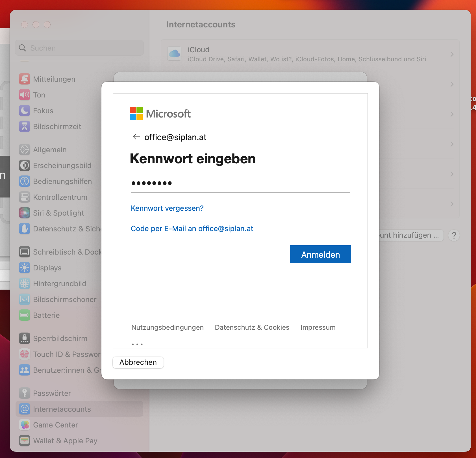Open Bedienungshilfen accessibility icon in sidebar
The image size is (476, 458).
click(x=25, y=181)
